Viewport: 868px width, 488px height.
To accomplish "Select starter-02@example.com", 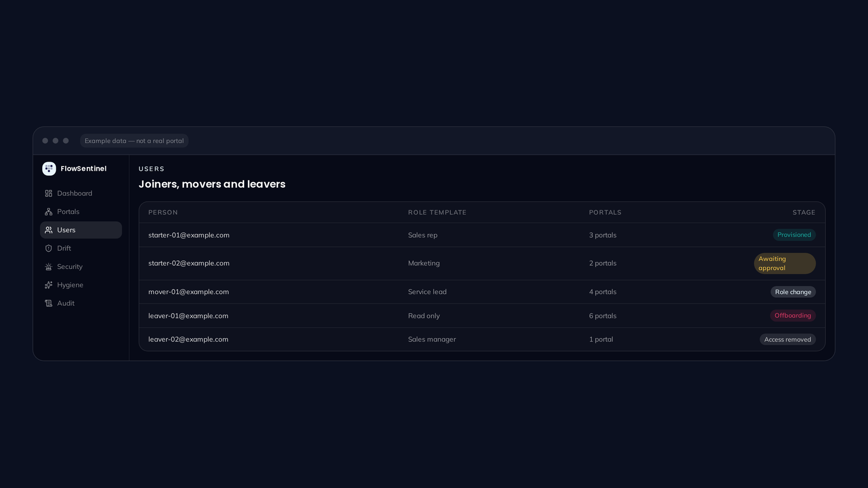I will (189, 264).
